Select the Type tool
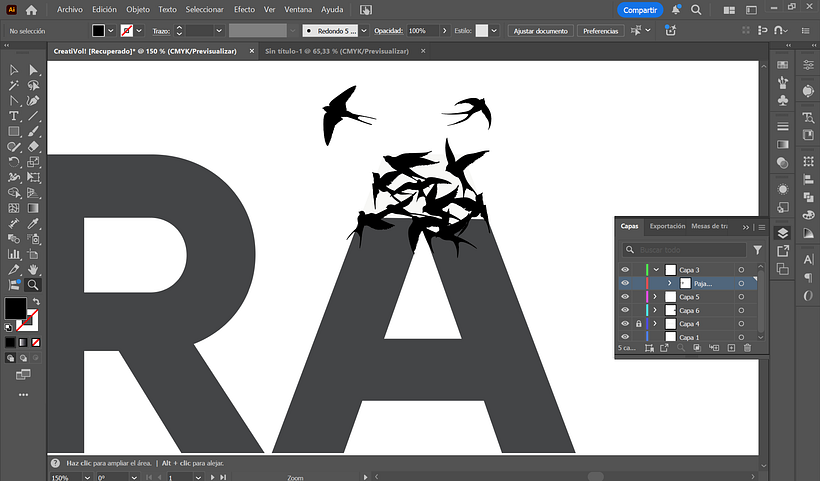The image size is (820, 481). (14, 116)
